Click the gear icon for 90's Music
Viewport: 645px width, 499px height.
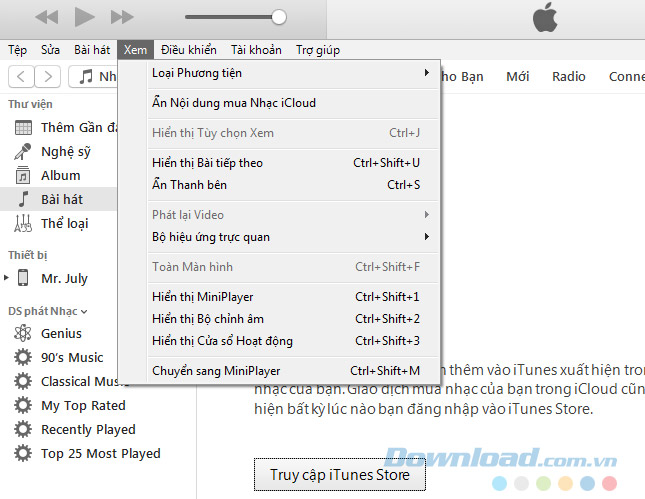(x=23, y=357)
